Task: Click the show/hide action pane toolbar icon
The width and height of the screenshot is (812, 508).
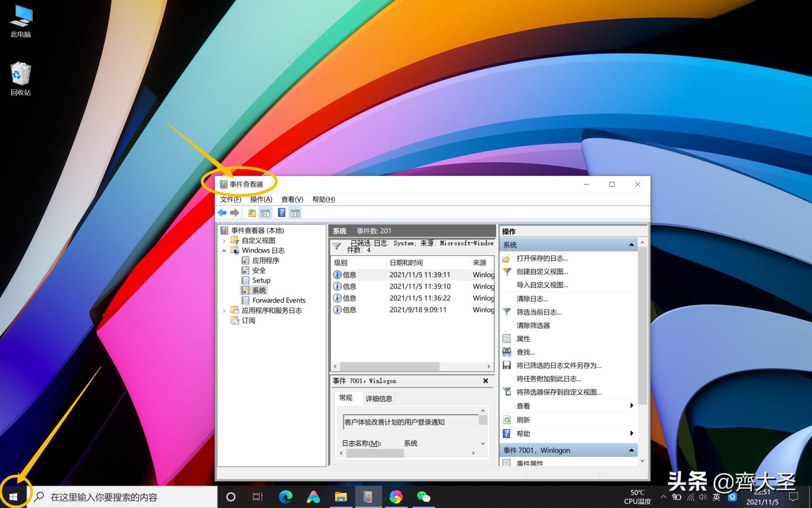Action: click(295, 213)
